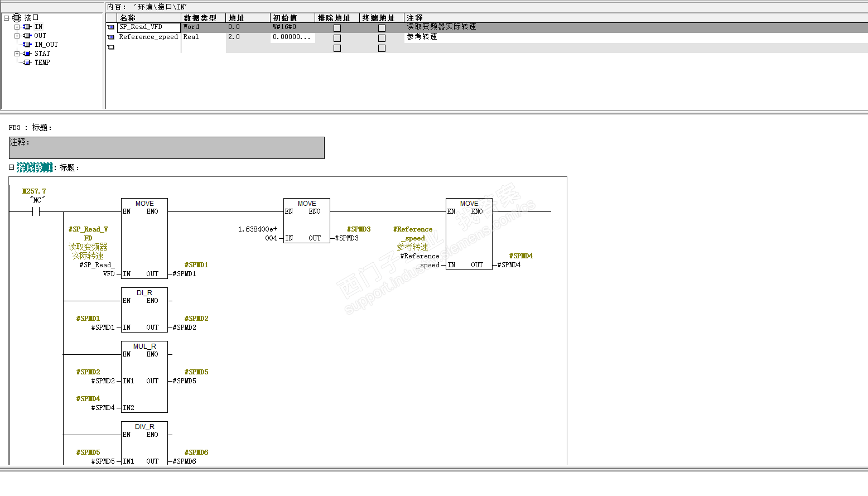
Task: Click address cell 0.0 of SP_Read_VFD
Action: pyautogui.click(x=248, y=27)
